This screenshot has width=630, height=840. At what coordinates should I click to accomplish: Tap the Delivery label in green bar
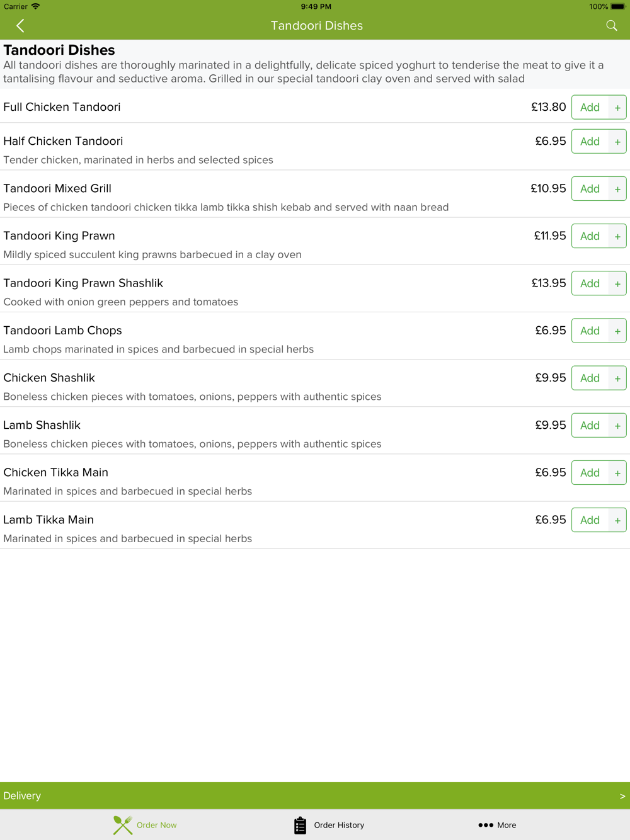pos(22,796)
